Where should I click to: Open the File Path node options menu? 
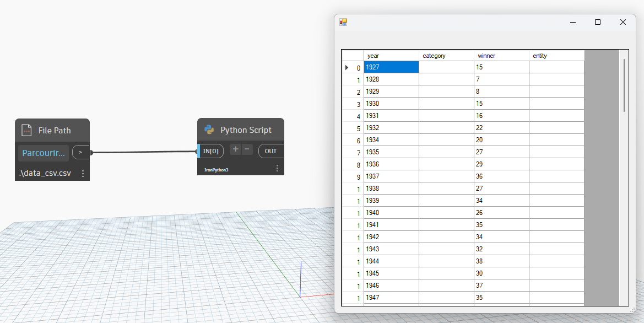[x=83, y=174]
